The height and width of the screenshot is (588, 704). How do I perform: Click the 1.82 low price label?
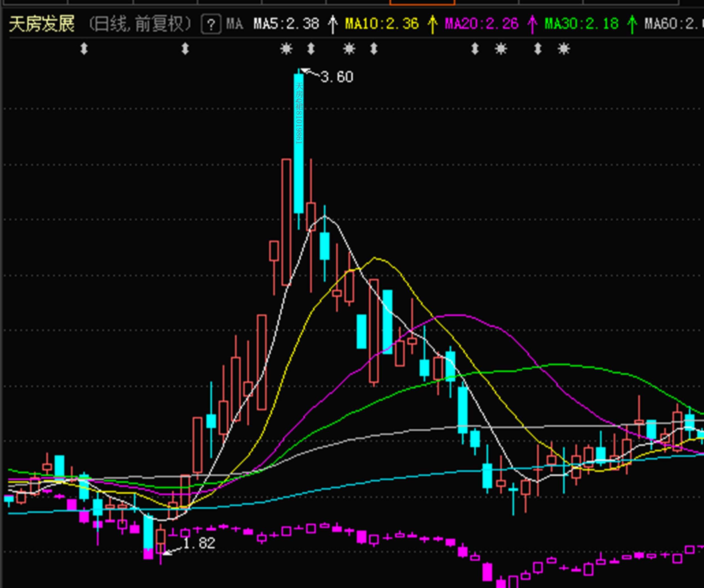pyautogui.click(x=199, y=543)
